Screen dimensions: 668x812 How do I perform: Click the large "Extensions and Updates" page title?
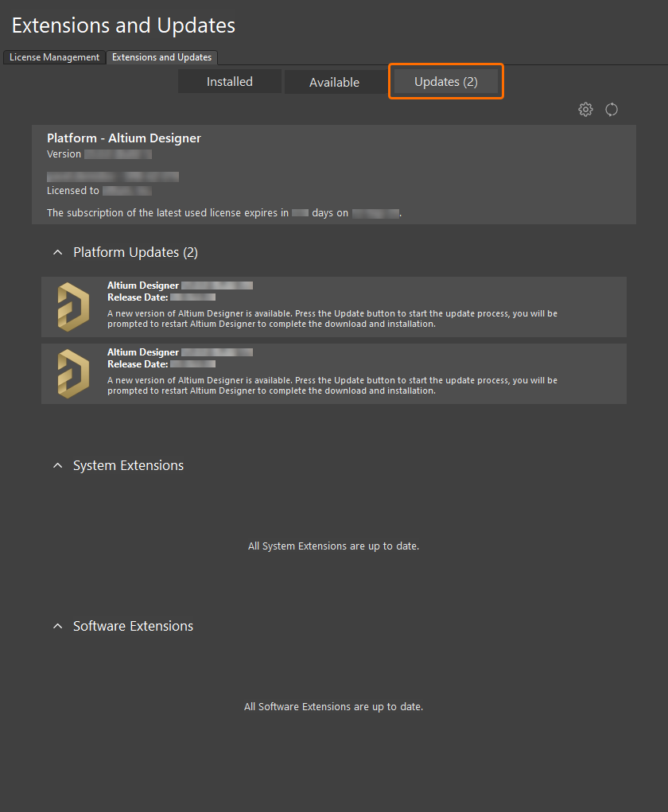123,25
